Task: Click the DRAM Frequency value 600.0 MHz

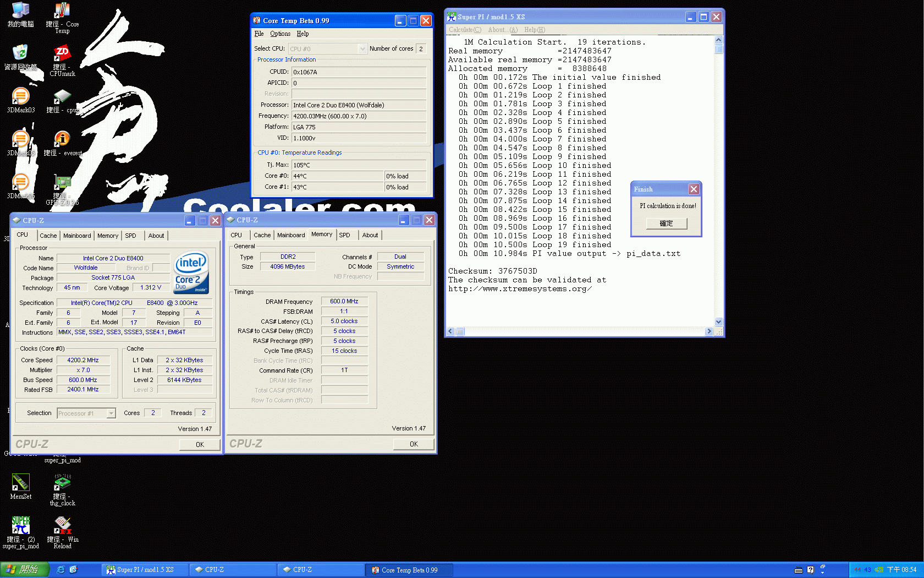Action: pos(344,302)
